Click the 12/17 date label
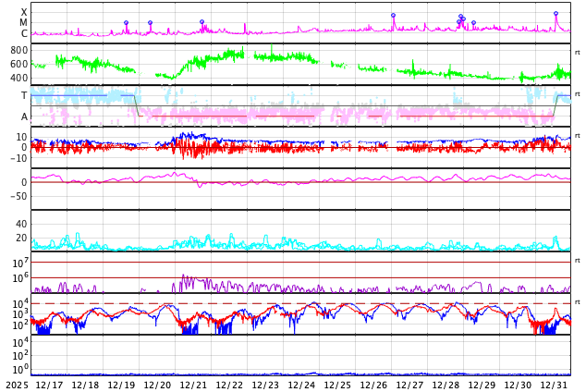586x392 pixels. (49, 385)
